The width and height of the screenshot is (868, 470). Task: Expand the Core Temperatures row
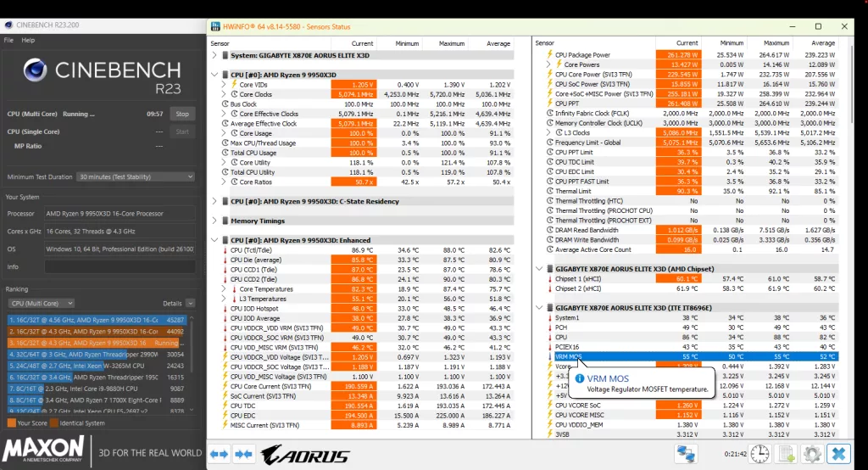224,288
